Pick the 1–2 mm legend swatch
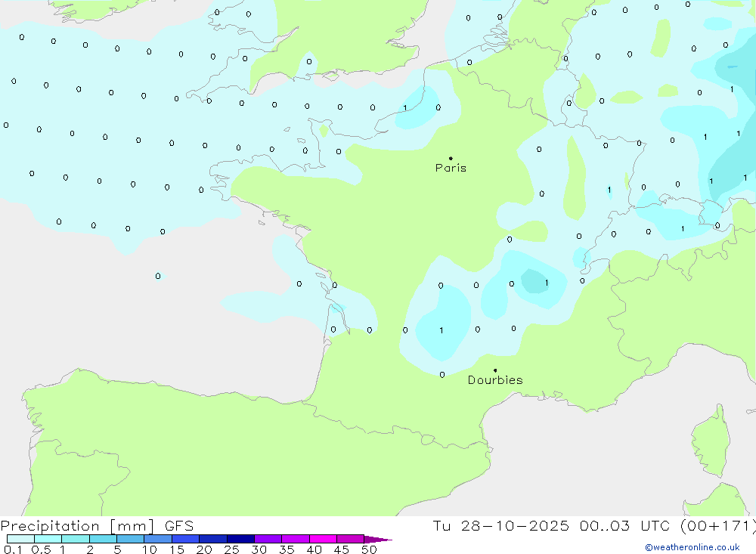756x554 pixels. (x=76, y=539)
